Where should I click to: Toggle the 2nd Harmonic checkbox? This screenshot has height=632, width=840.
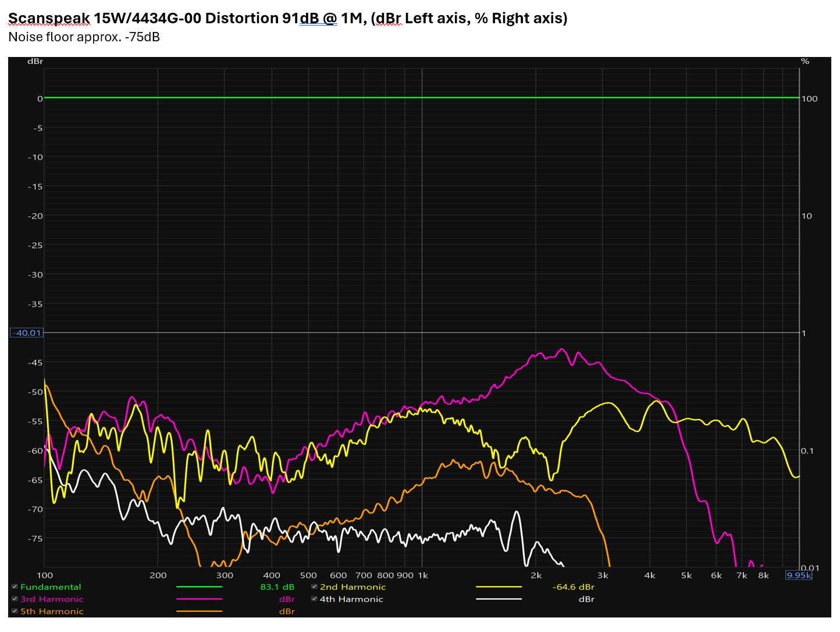314,587
